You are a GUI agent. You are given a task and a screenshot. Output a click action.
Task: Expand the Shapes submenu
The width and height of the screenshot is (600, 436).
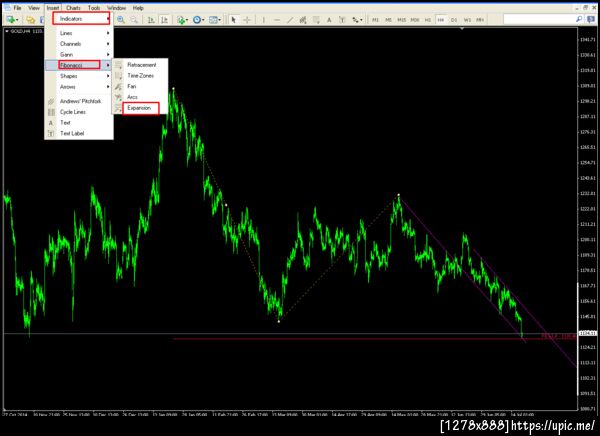tap(79, 76)
